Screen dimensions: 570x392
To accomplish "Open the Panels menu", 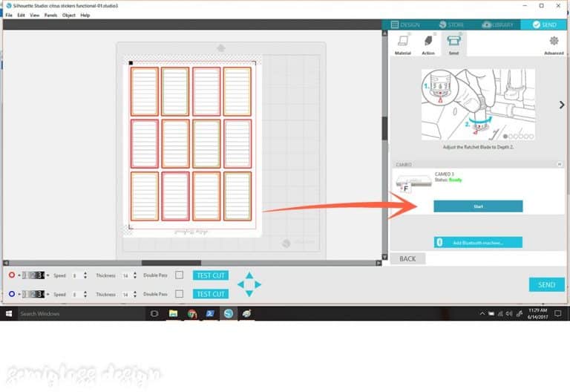I will [50, 15].
